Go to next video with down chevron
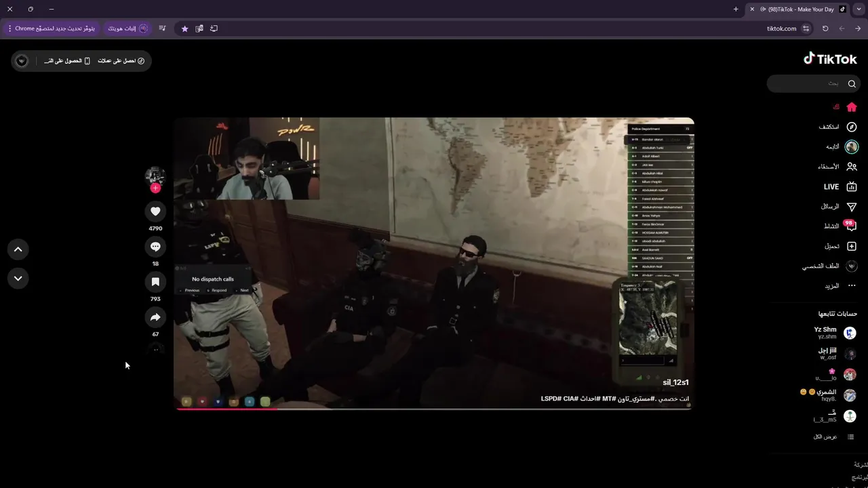The width and height of the screenshot is (868, 488). pyautogui.click(x=18, y=278)
